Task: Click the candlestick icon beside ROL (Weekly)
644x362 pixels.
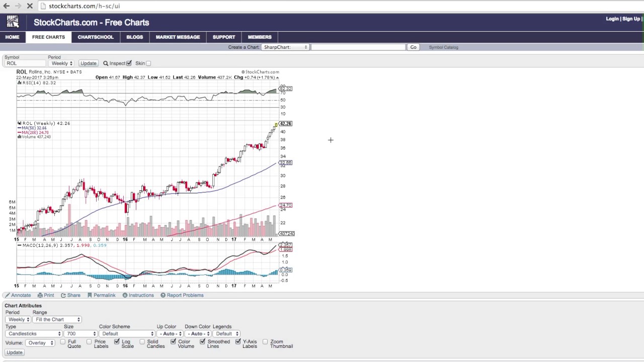Action: pyautogui.click(x=20, y=123)
